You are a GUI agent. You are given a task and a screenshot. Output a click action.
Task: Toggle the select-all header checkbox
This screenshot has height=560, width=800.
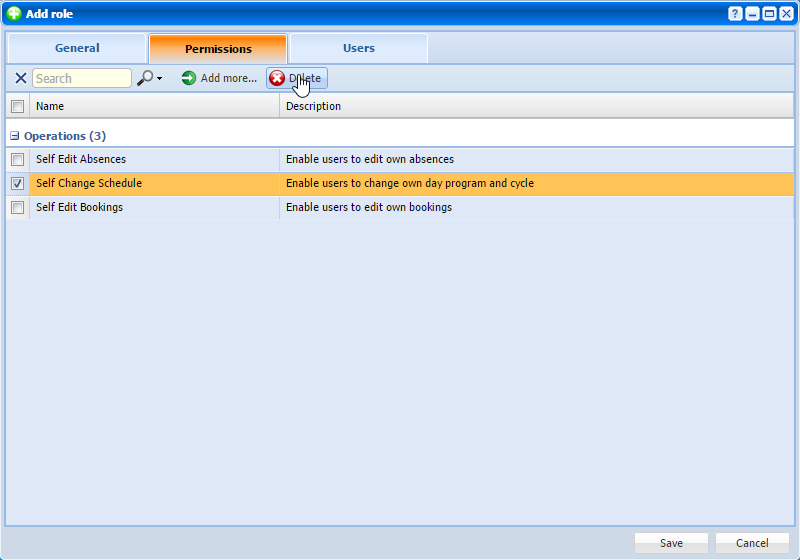pos(17,106)
